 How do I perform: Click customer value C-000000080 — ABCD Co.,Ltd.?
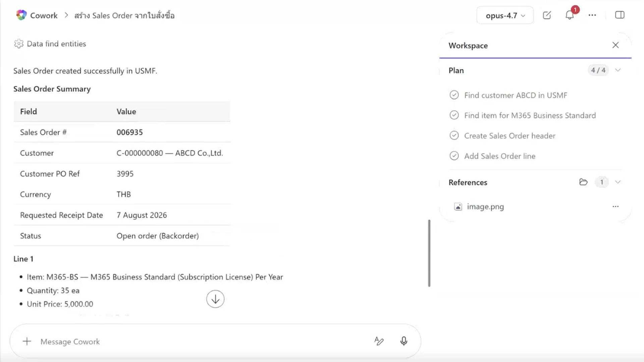tap(170, 153)
